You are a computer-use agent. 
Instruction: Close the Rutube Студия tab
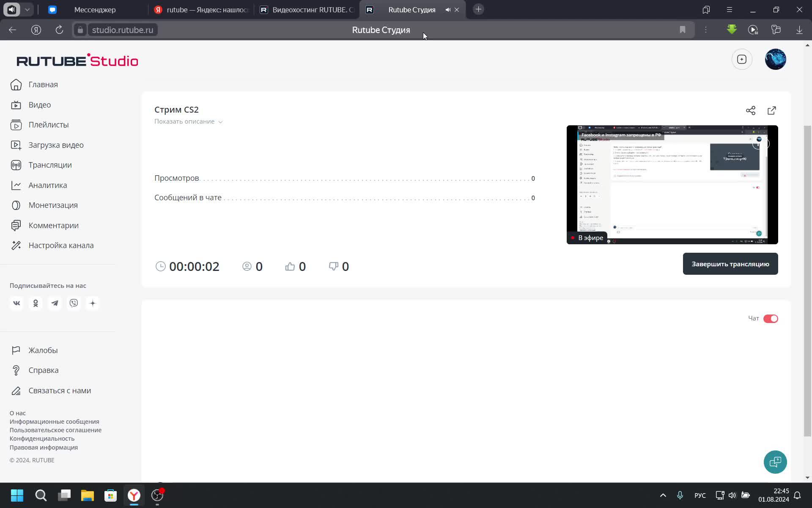457,10
